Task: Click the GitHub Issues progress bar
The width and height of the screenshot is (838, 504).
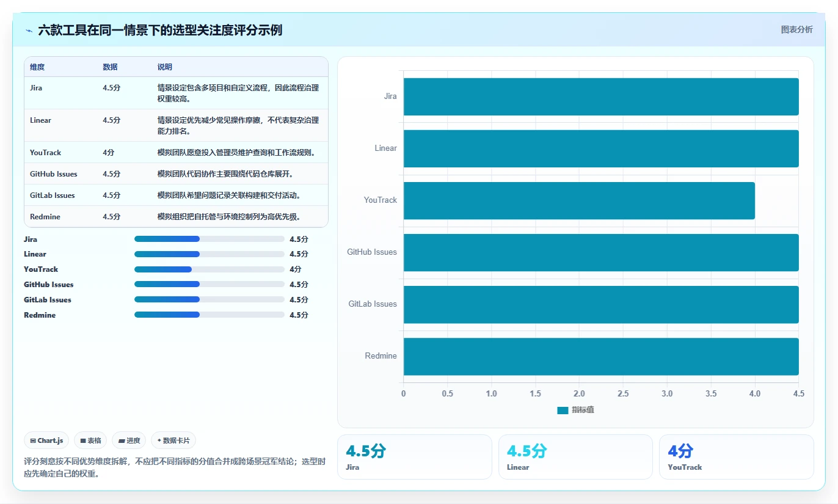Action: pos(209,284)
